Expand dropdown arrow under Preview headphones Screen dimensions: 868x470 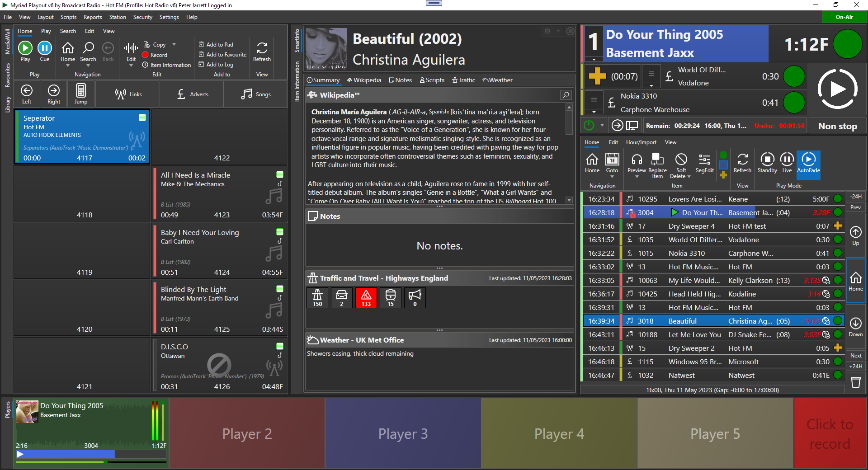637,177
